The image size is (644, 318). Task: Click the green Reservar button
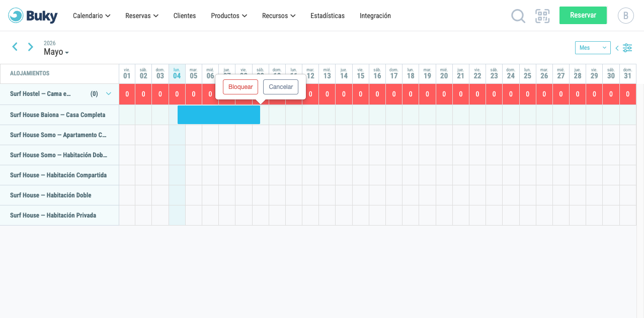point(583,15)
